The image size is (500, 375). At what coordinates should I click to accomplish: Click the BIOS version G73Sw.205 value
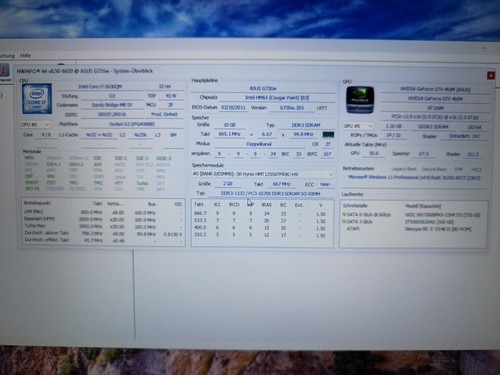(x=292, y=108)
